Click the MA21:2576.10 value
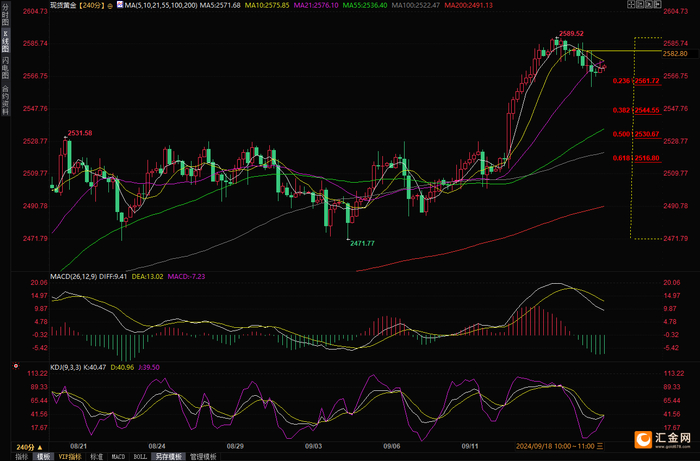This screenshot has width=700, height=461. tap(316, 5)
